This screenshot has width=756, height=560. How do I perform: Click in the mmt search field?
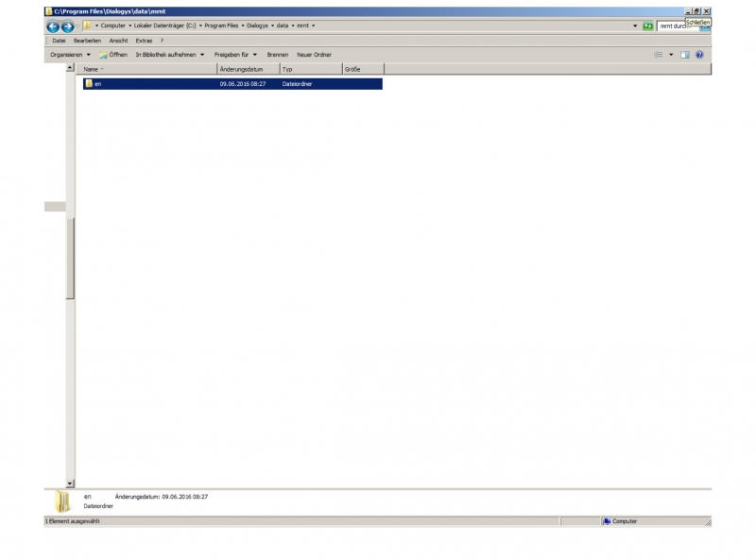676,25
